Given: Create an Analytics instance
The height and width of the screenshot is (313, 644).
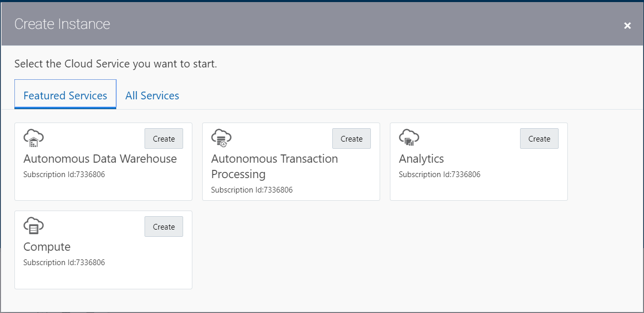Looking at the screenshot, I should click(539, 138).
